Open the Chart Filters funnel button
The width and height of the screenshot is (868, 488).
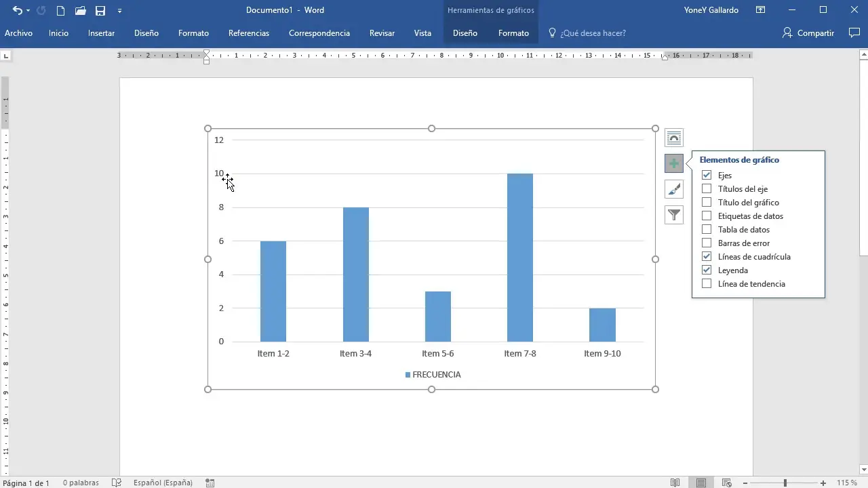click(x=673, y=216)
